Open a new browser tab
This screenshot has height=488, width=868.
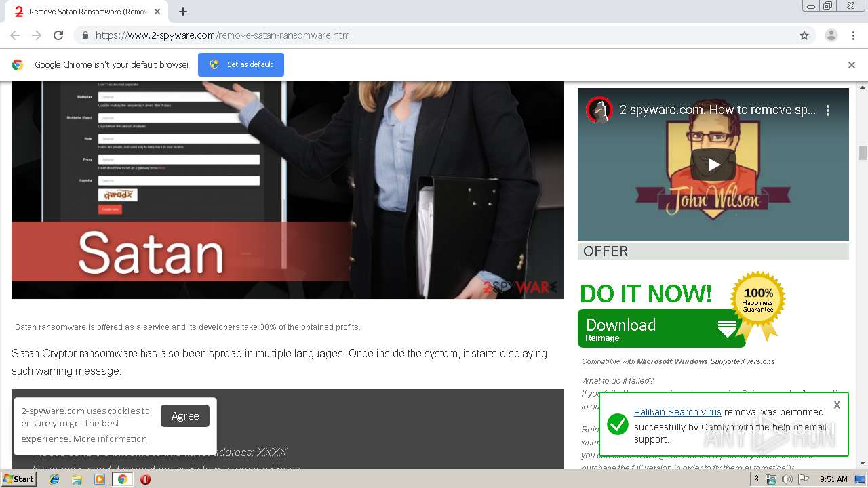[x=183, y=12]
